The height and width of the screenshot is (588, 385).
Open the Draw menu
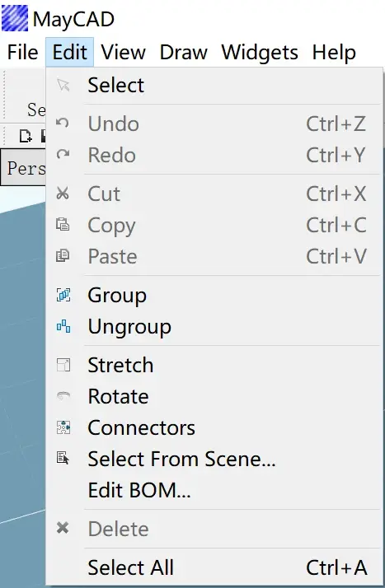[x=183, y=52]
